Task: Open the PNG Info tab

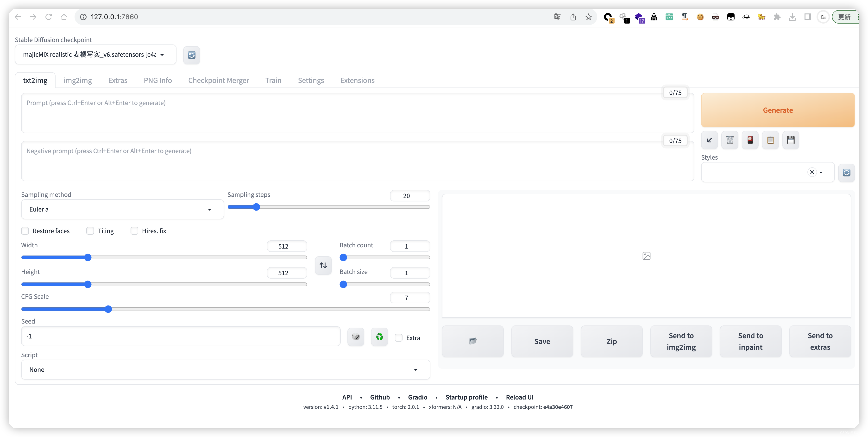Action: point(158,80)
